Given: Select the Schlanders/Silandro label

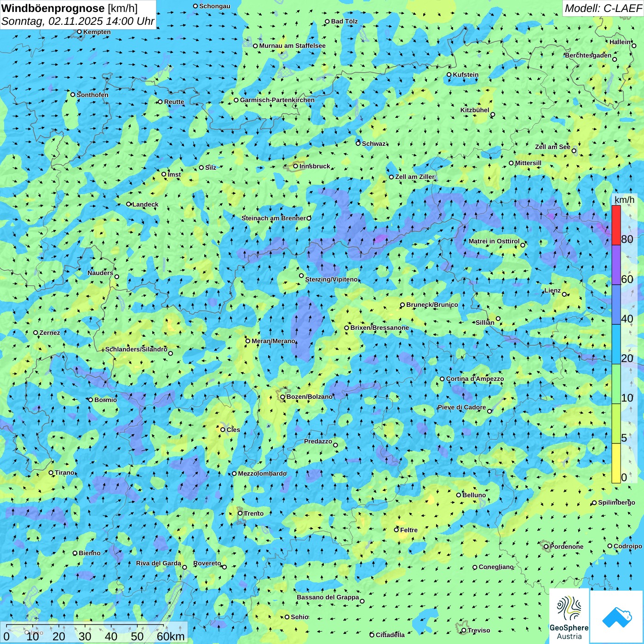Looking at the screenshot, I should click(x=136, y=349).
